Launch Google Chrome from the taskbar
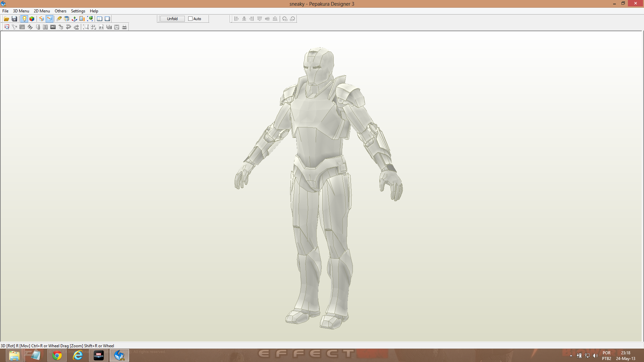 click(x=57, y=355)
